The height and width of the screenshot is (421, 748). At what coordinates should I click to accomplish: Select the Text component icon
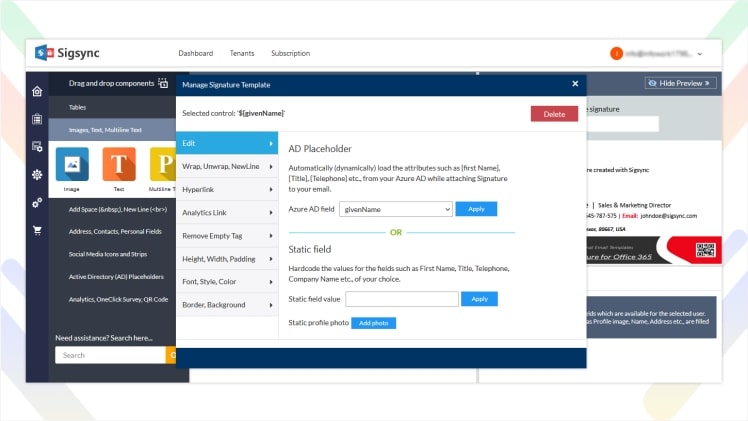coord(119,164)
